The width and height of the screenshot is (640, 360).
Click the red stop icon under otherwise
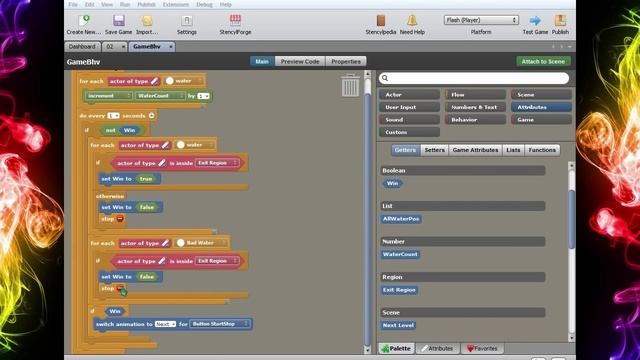(120, 219)
